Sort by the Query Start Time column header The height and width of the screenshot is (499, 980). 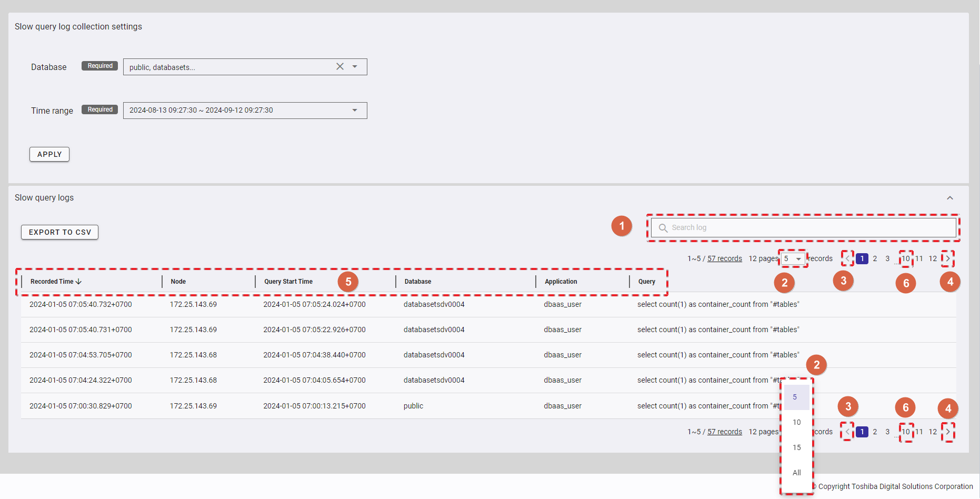coord(288,282)
